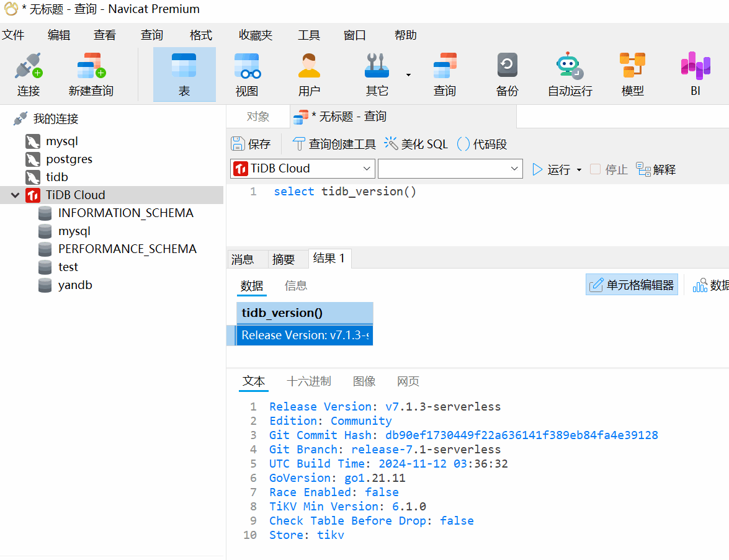Viewport: 729px width, 560px height.
Task: Open the empty database selection combo box
Action: point(450,169)
